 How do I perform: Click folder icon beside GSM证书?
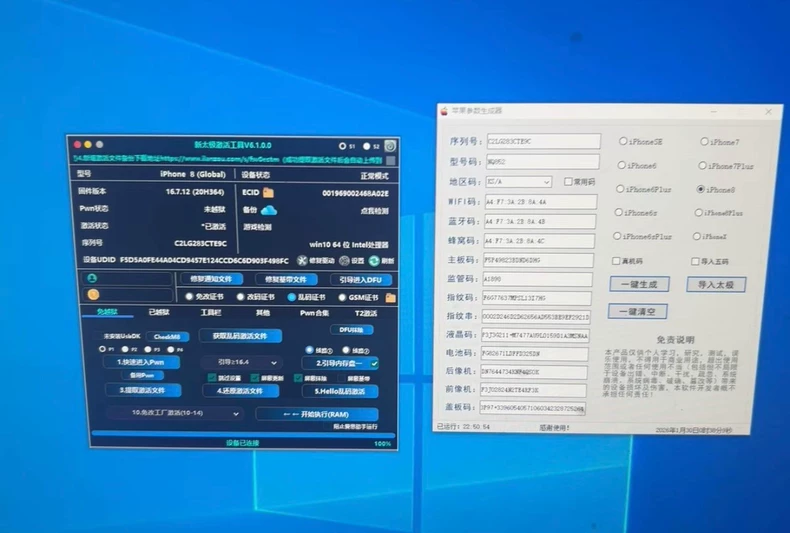point(390,298)
